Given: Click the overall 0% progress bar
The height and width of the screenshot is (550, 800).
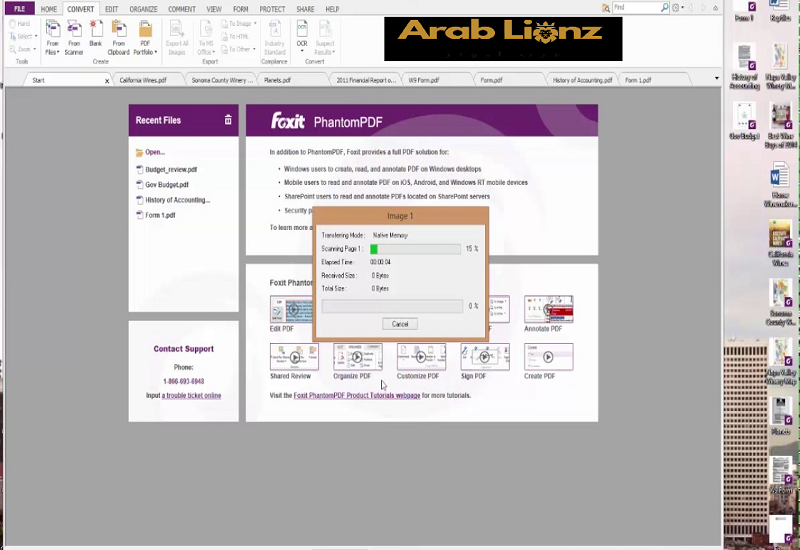Looking at the screenshot, I should pos(392,306).
